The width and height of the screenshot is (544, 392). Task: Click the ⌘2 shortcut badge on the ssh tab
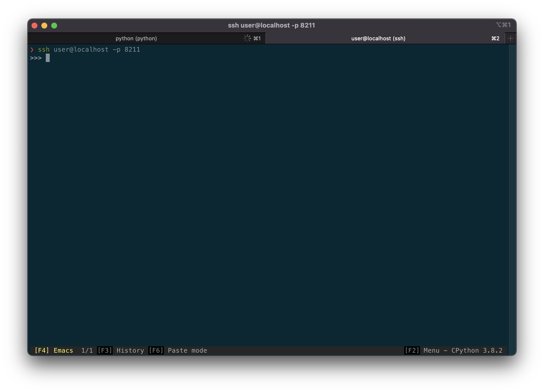click(495, 38)
